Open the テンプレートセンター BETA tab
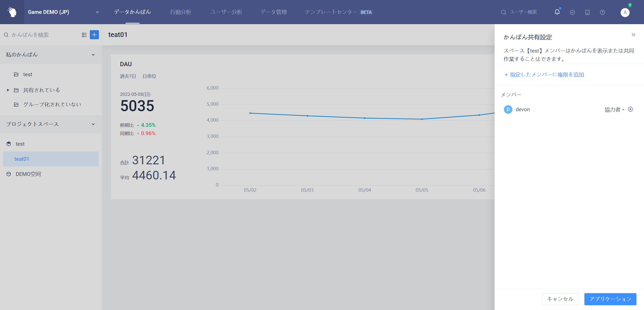The height and width of the screenshot is (310, 644). pos(338,12)
